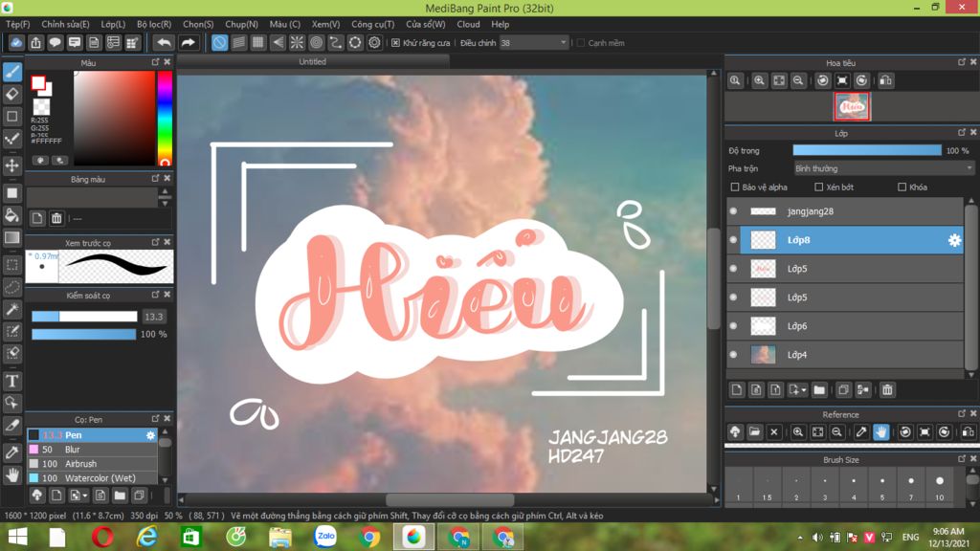
Task: Open the Tệp(F) menu
Action: point(17,24)
